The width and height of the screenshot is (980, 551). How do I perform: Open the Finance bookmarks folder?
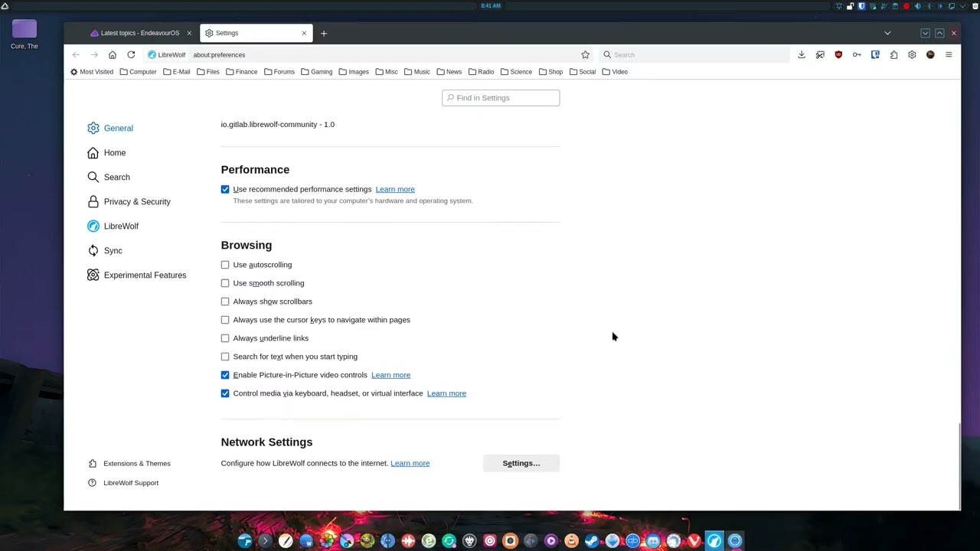click(x=241, y=72)
